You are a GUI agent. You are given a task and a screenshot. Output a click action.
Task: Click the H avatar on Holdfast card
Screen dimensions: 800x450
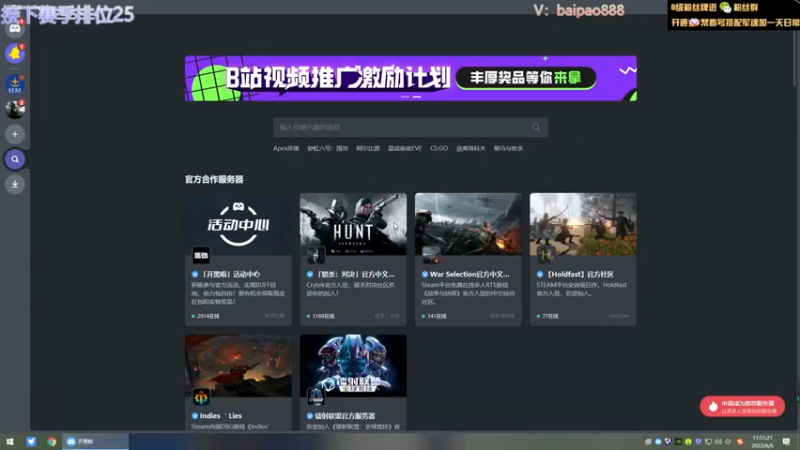[545, 255]
